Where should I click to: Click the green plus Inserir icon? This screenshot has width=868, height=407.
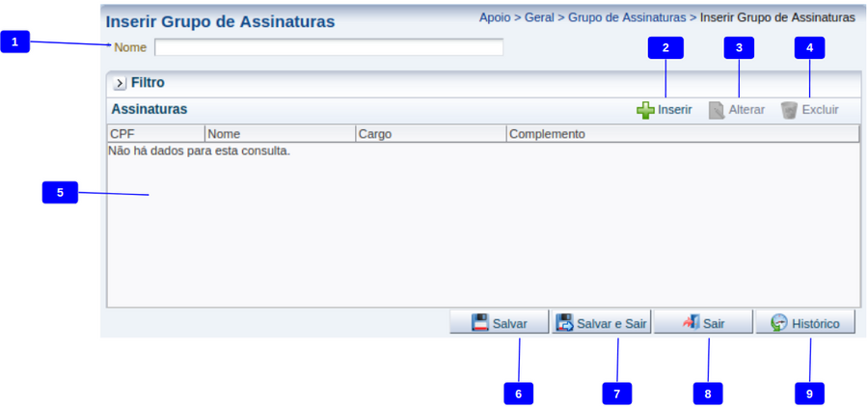(x=645, y=110)
